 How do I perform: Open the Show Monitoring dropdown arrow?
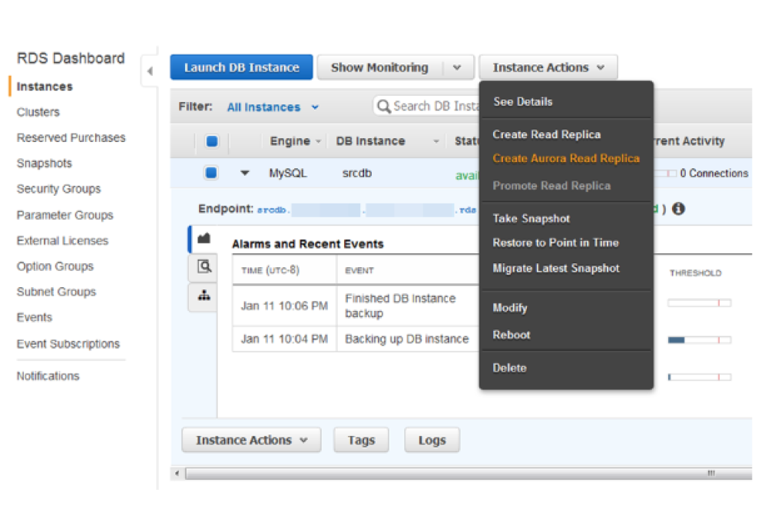click(457, 68)
